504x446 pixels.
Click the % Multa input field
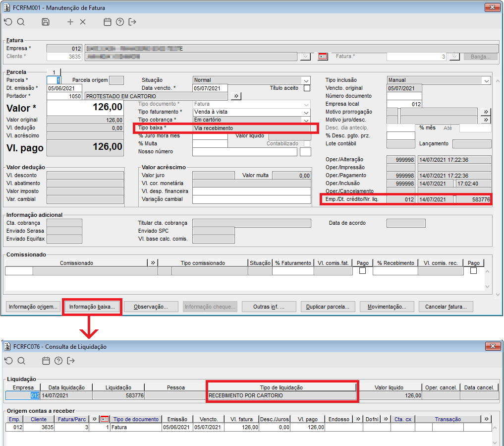[x=210, y=144]
